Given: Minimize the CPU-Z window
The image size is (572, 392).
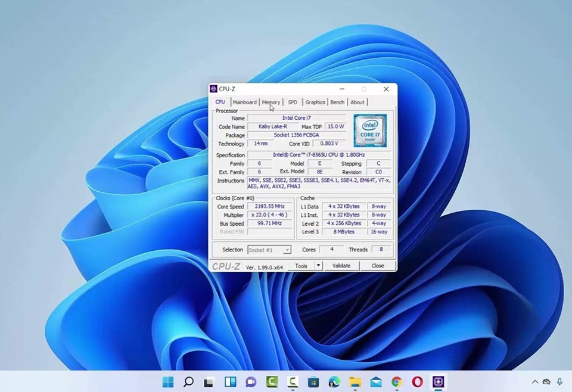Looking at the screenshot, I should click(342, 89).
